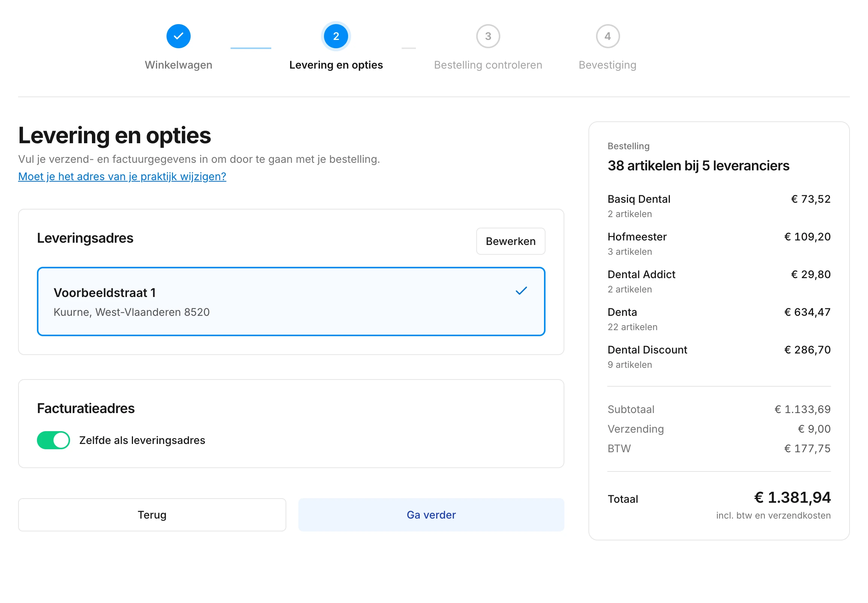Click the BTW value € 177,75
This screenshot has height=603, width=868.
point(807,448)
